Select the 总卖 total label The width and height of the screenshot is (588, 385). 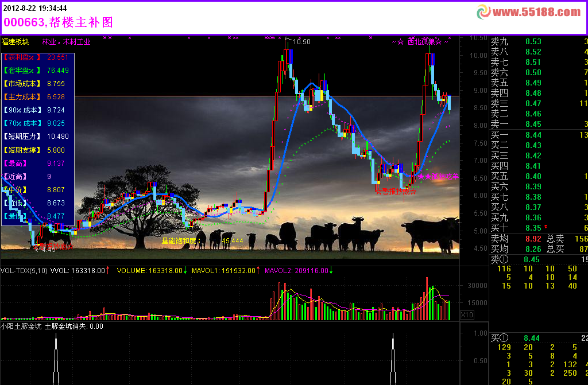(555, 239)
